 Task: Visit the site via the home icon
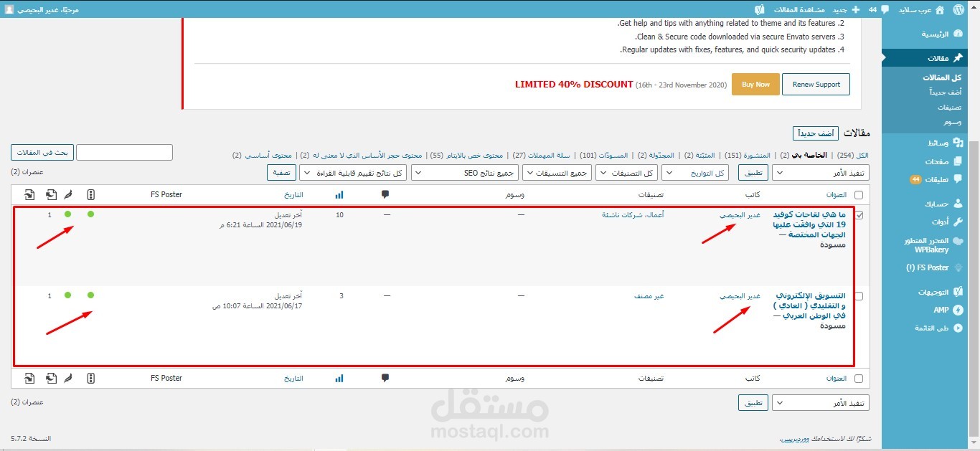[x=939, y=10]
